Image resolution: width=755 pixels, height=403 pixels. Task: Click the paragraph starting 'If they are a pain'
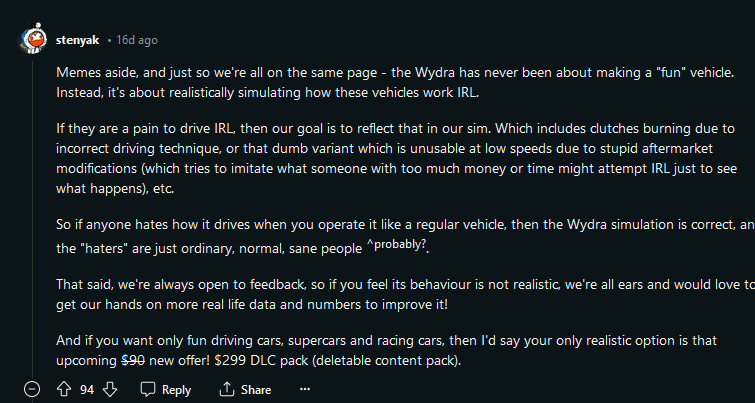[396, 158]
